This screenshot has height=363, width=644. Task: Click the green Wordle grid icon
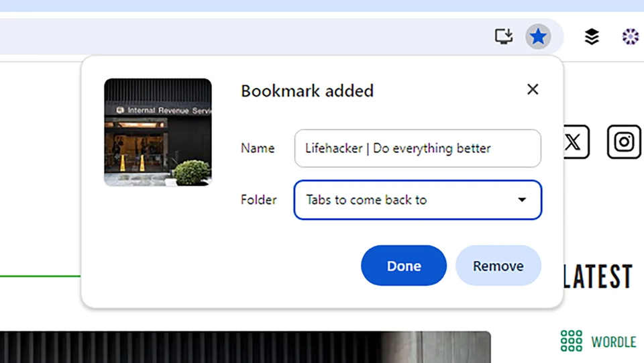(x=572, y=341)
